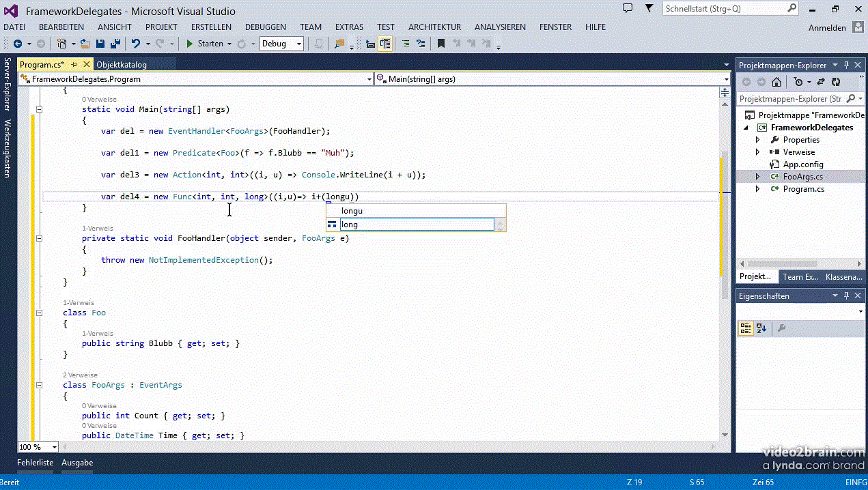Select the "long" IntelliSense suggestion

tap(416, 225)
